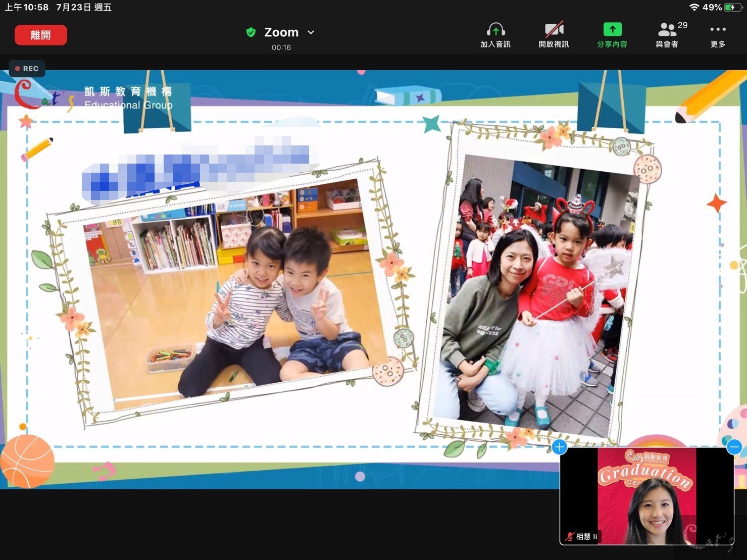
Task: Open the More (更多) three-dots menu
Action: click(717, 30)
